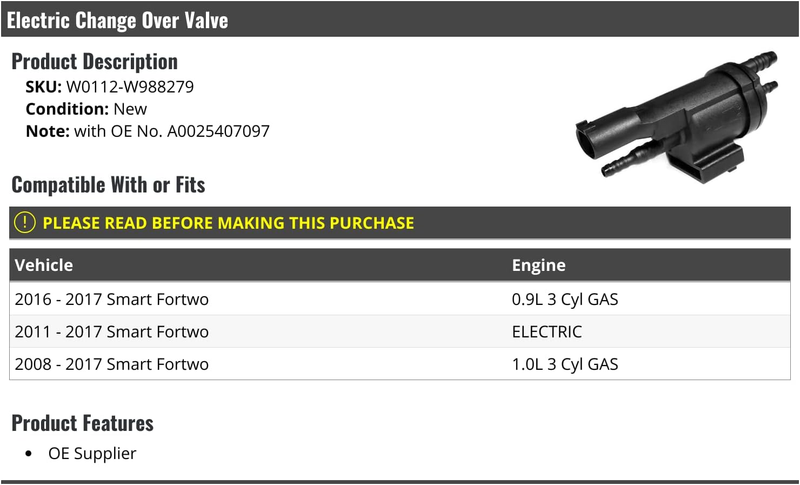Click the 0.9L 3 Cyl GAS engine cell
This screenshot has width=800, height=485.
click(x=565, y=299)
